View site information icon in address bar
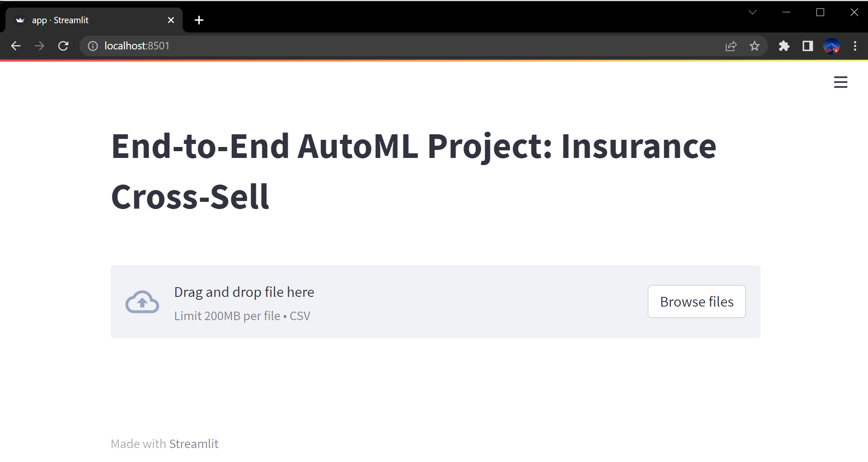This screenshot has height=462, width=868. tap(93, 46)
